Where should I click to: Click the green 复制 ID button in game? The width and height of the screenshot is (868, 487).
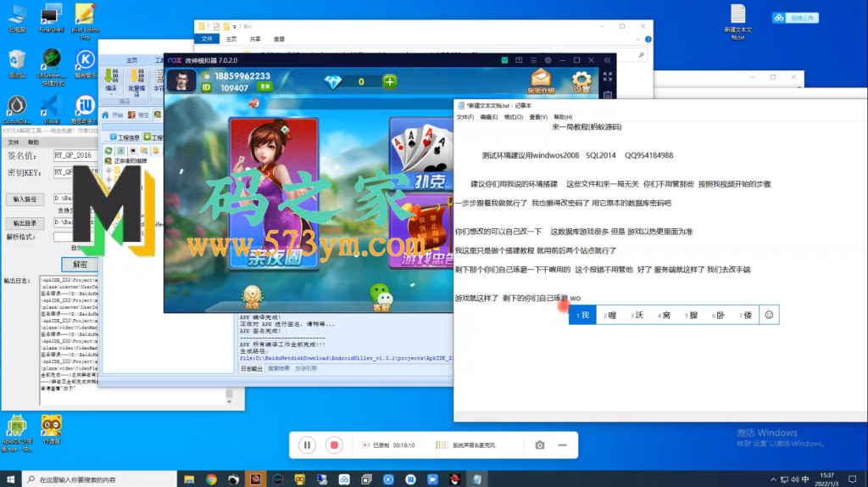coord(265,87)
